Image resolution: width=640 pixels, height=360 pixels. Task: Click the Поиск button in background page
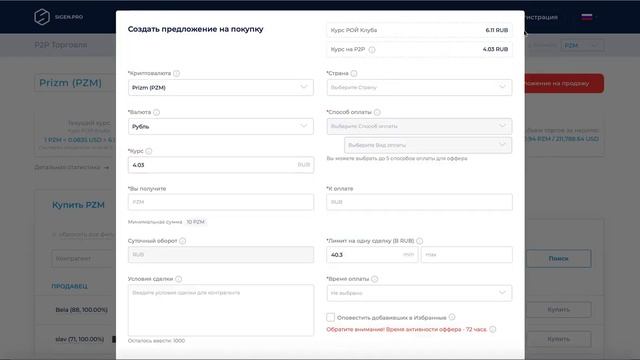558,259
